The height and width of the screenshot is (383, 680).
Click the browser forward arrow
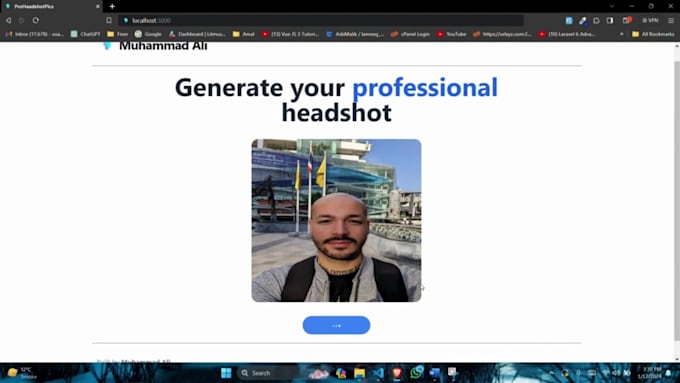tap(22, 20)
